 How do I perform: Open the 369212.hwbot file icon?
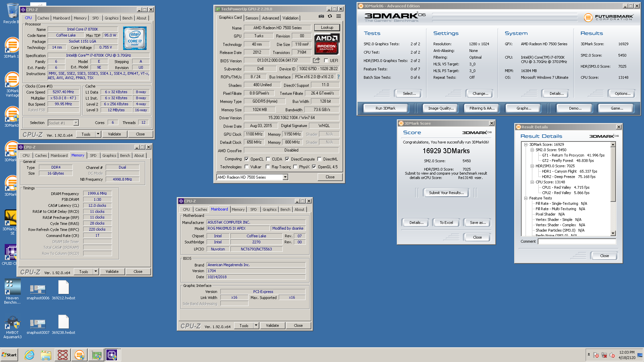63,290
